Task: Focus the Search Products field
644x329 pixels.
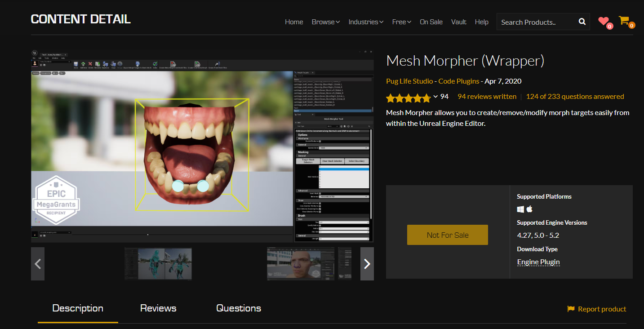Action: (x=537, y=22)
